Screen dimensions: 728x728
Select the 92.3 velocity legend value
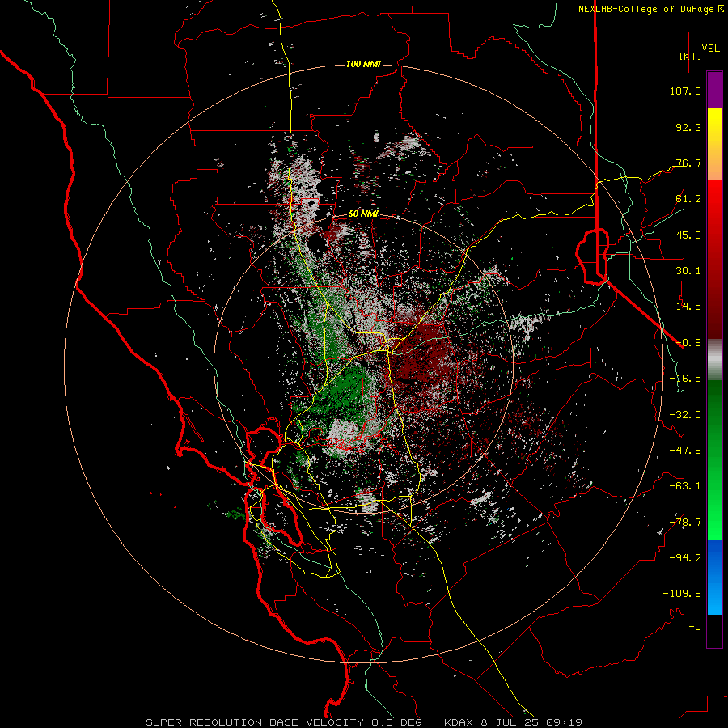[688, 127]
